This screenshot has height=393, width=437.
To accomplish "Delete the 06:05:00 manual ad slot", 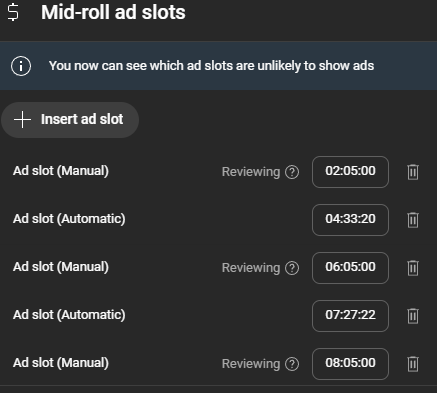I will (x=413, y=268).
